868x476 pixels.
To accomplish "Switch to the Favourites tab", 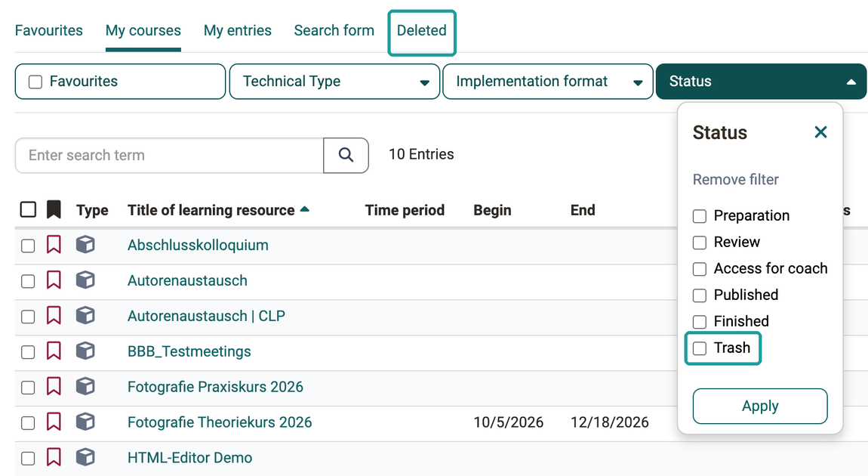I will tap(49, 30).
